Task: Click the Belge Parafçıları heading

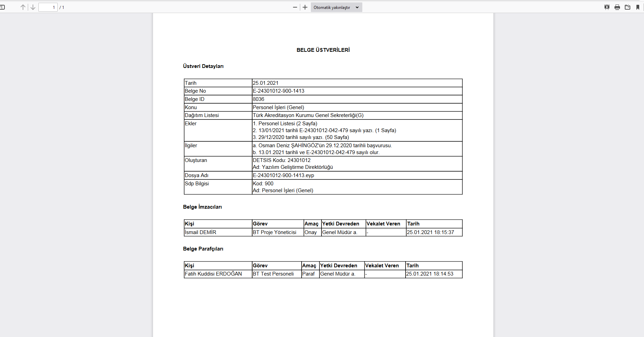Action: coord(203,249)
